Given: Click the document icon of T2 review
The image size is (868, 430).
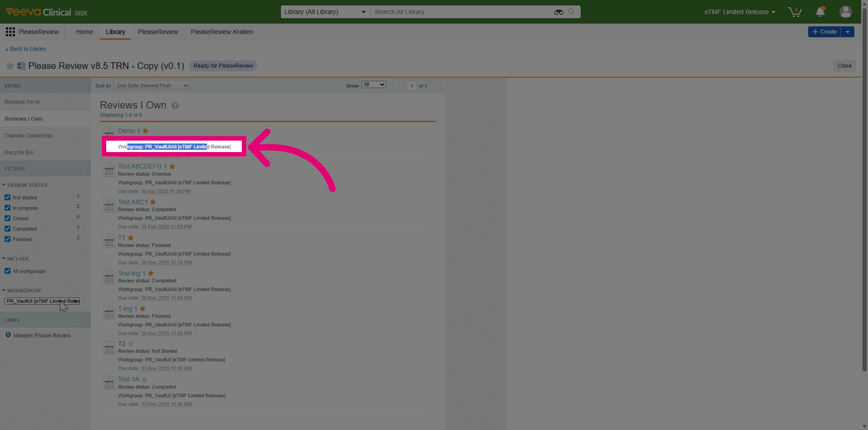Looking at the screenshot, I should (109, 347).
